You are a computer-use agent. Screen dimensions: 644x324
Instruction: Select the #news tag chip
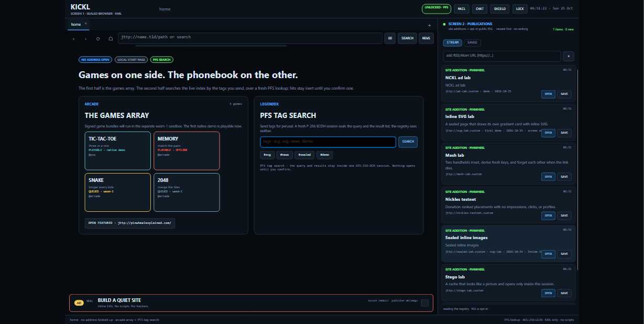coord(285,155)
